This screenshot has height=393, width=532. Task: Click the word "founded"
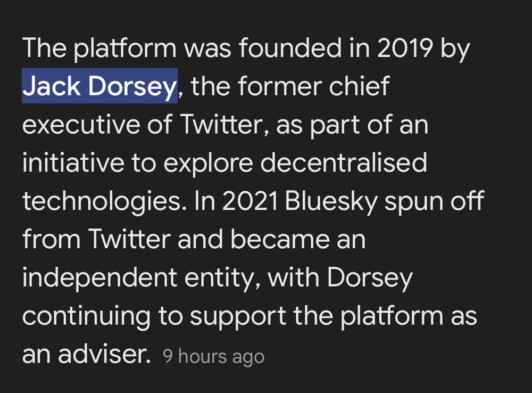click(290, 48)
